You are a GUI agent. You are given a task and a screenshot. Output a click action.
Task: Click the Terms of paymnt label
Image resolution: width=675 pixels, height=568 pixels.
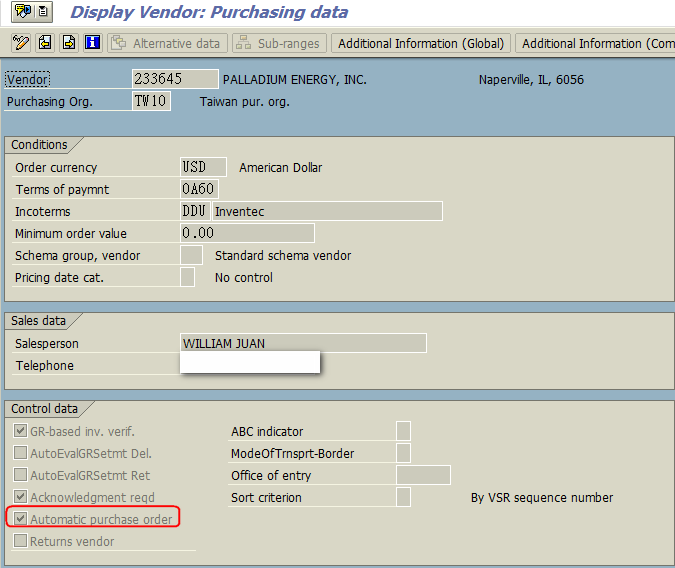(x=62, y=189)
